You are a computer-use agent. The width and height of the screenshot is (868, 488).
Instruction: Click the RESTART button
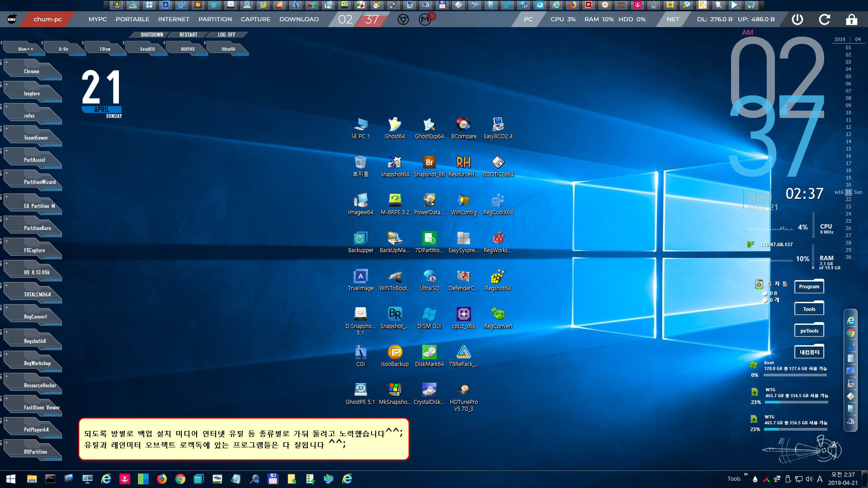click(189, 35)
